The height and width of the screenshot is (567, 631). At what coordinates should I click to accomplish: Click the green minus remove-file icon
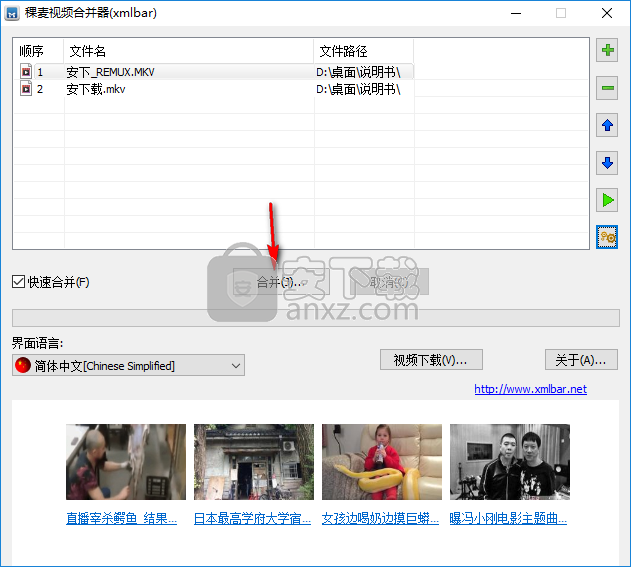click(607, 88)
